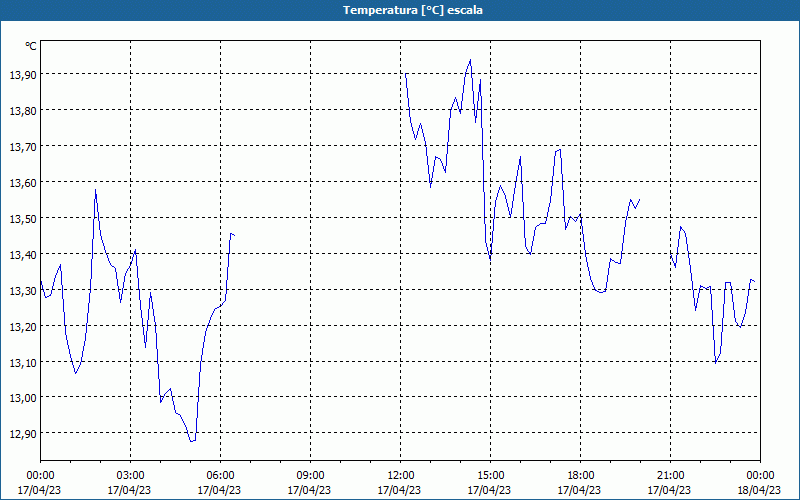Click the 13,50 temperature axis value
The width and height of the screenshot is (800, 500).
pyautogui.click(x=23, y=219)
